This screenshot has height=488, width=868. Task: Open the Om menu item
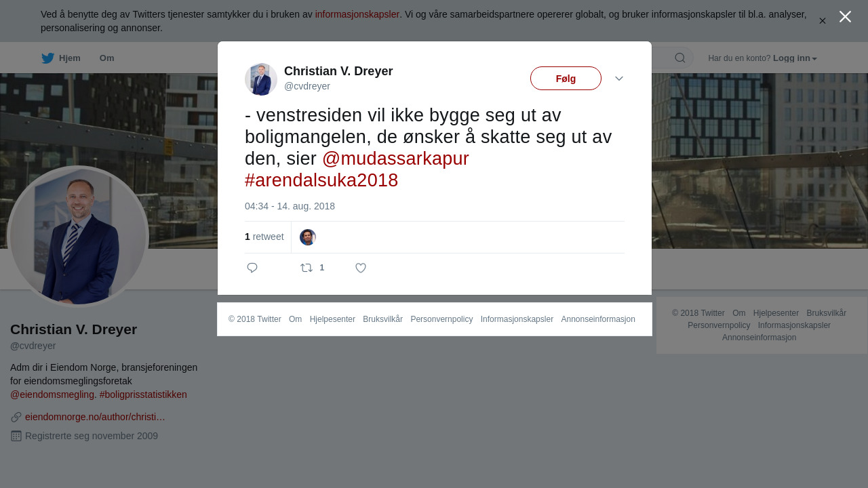(107, 58)
